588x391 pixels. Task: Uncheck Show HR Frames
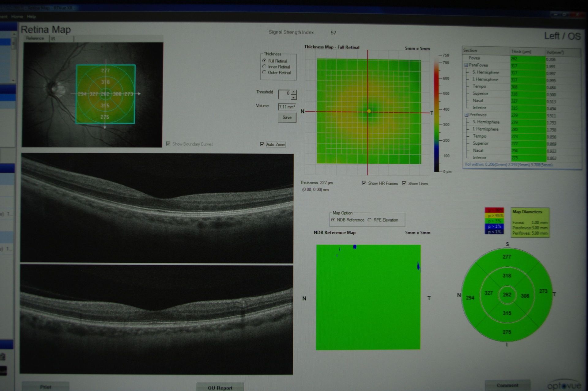[364, 183]
